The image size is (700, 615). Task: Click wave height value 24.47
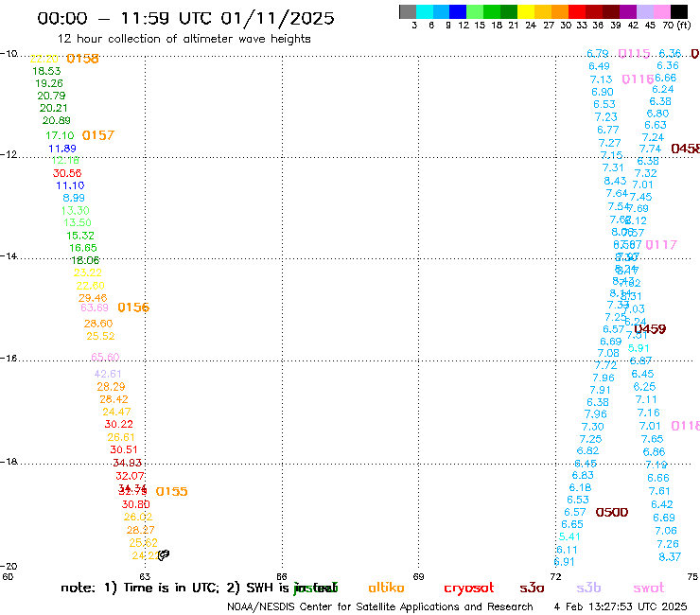tap(117, 412)
